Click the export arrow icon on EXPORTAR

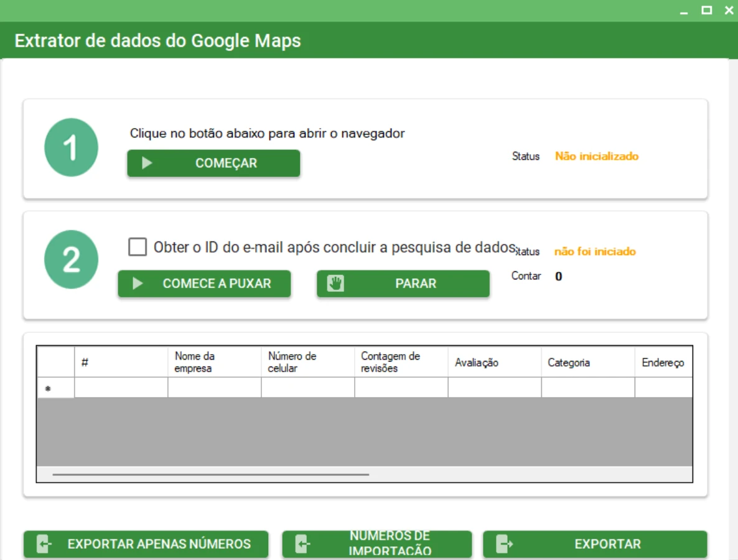coord(503,544)
